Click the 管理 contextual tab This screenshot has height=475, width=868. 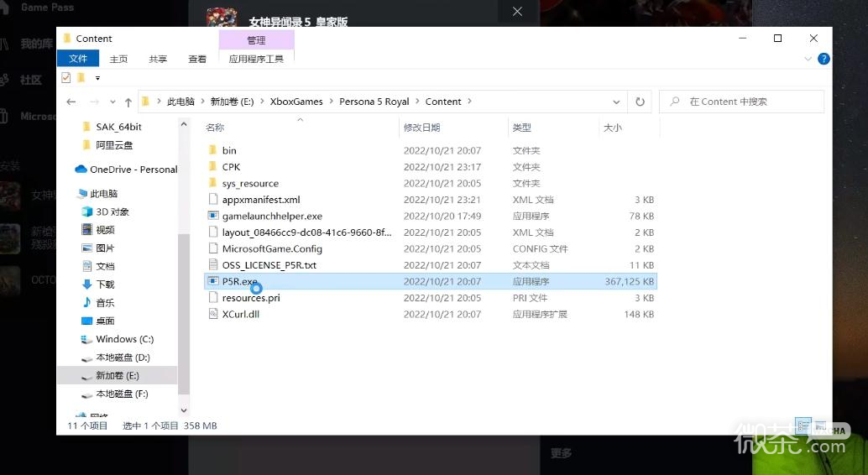coord(256,39)
